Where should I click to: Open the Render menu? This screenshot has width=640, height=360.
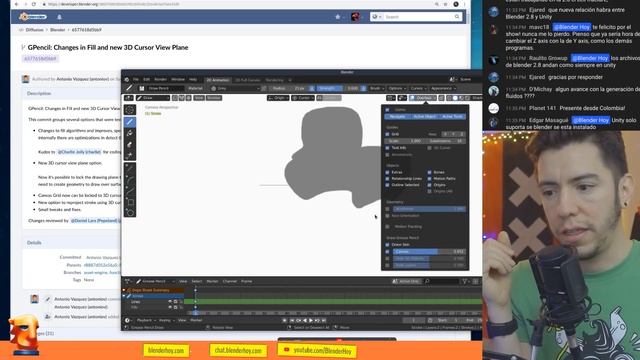tap(160, 80)
